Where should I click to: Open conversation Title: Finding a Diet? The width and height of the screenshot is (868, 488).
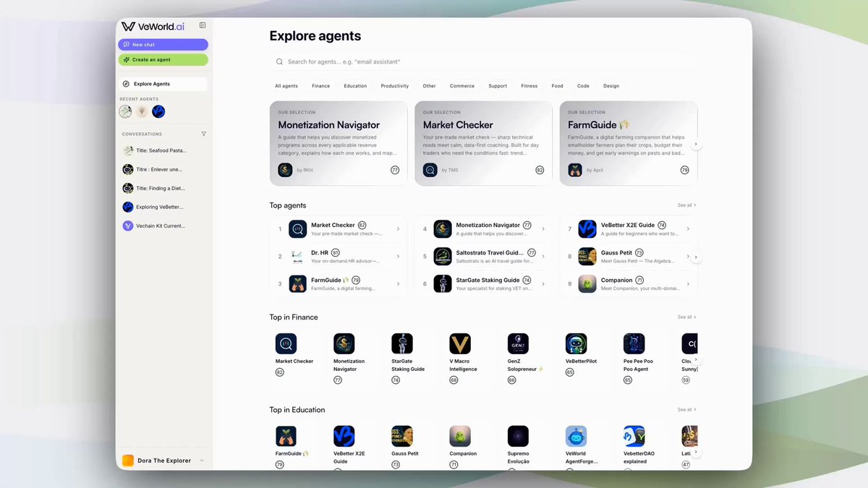tap(163, 188)
